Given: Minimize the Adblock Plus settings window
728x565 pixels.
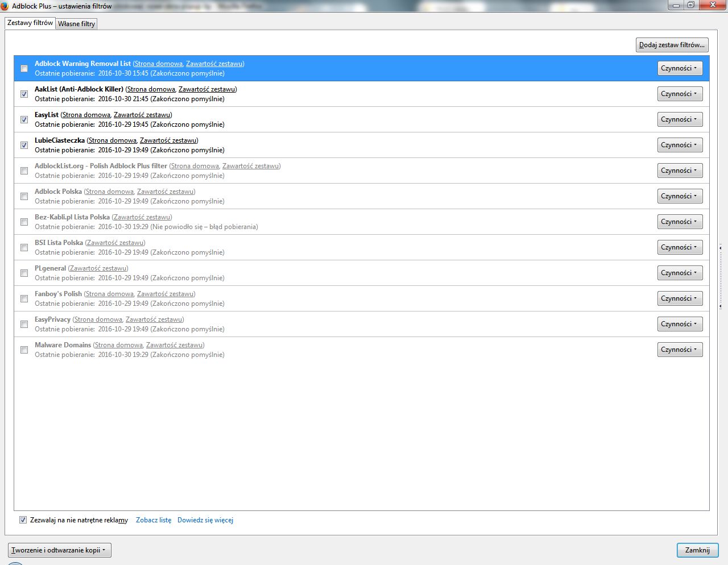Looking at the screenshot, I should click(676, 5).
